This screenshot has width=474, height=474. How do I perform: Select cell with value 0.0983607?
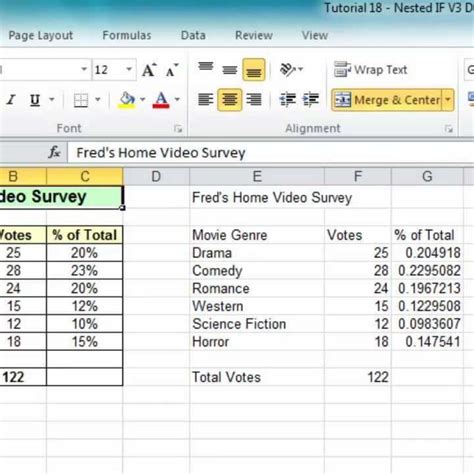(x=427, y=324)
